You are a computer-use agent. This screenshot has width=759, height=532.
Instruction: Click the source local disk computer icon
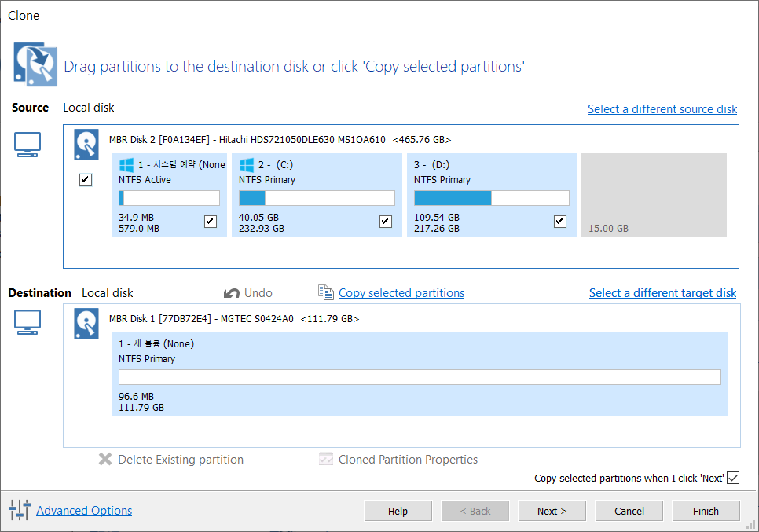(27, 145)
